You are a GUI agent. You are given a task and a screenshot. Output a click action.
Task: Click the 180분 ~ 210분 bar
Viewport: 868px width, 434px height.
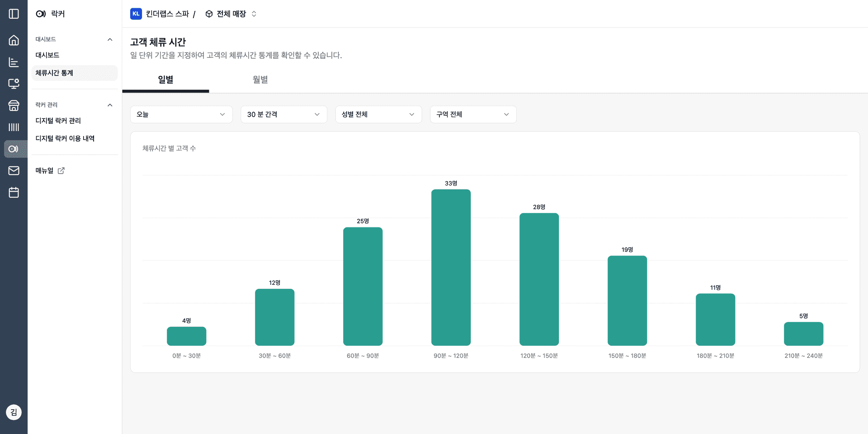pos(715,319)
